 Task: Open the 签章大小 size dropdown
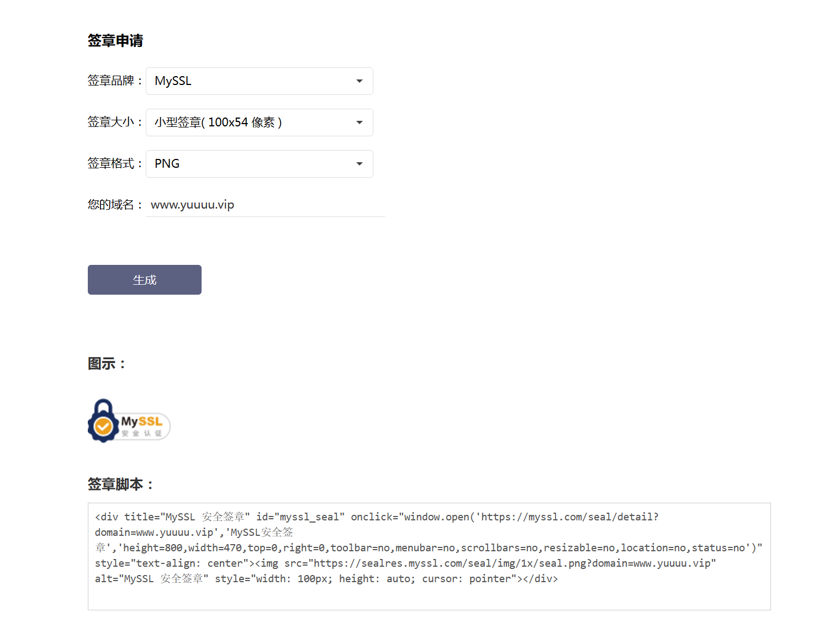click(260, 123)
